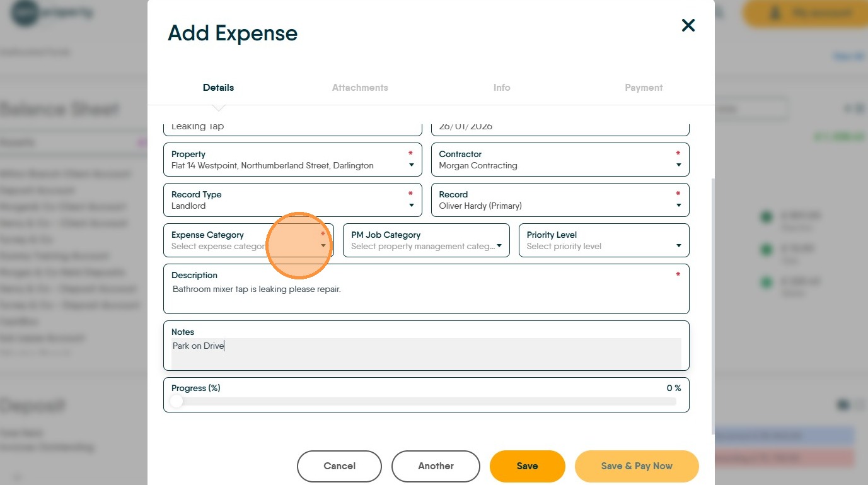Click the dialog's vertical scrollbar

pyautogui.click(x=712, y=303)
